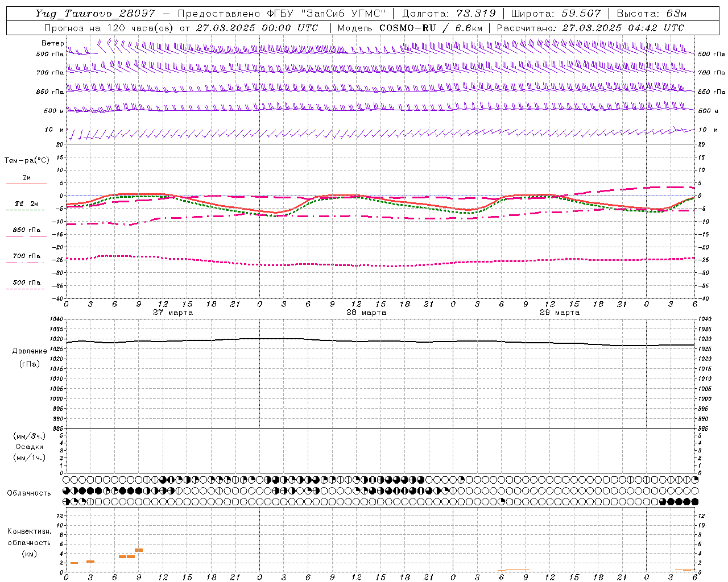
Task: Click the (мм/3ч.) precipitation unit label
Action: click(x=30, y=436)
